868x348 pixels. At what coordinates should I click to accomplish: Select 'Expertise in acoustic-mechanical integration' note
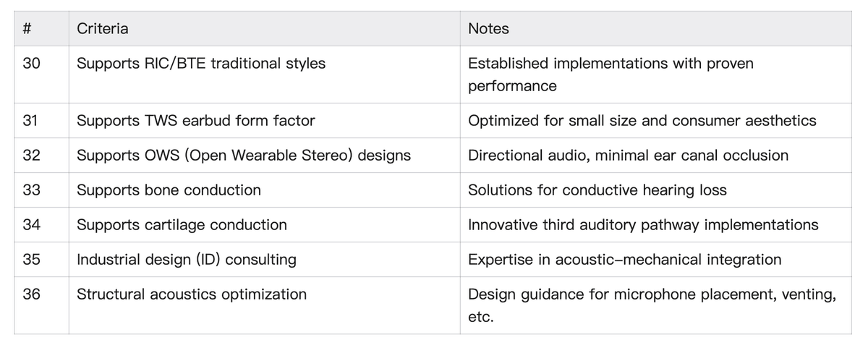[x=624, y=260]
